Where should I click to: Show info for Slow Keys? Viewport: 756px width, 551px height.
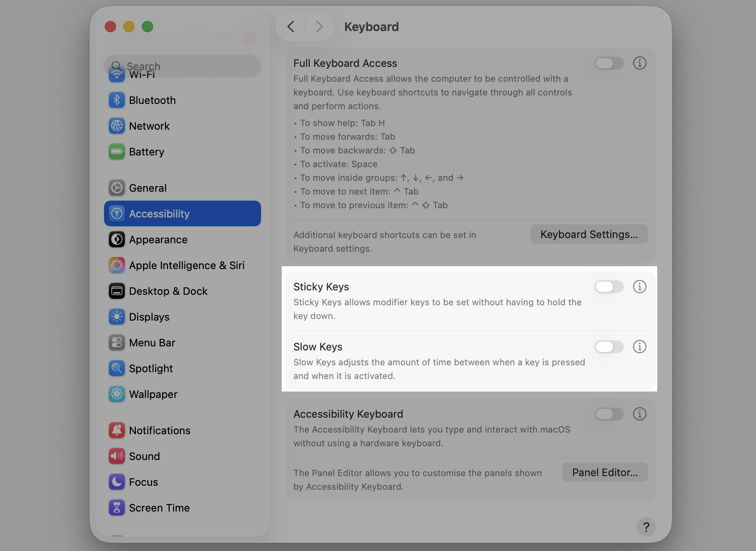pyautogui.click(x=640, y=347)
